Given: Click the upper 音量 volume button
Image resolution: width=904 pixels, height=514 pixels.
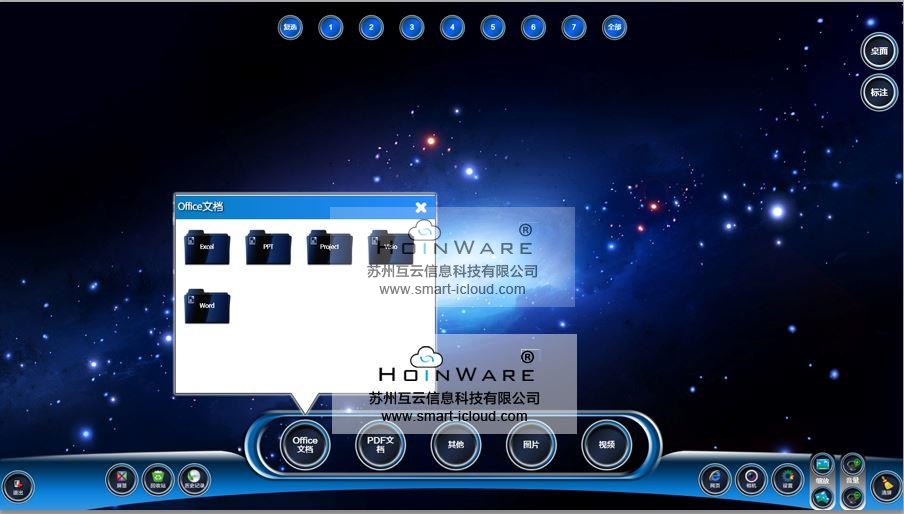Looking at the screenshot, I should point(853,464).
